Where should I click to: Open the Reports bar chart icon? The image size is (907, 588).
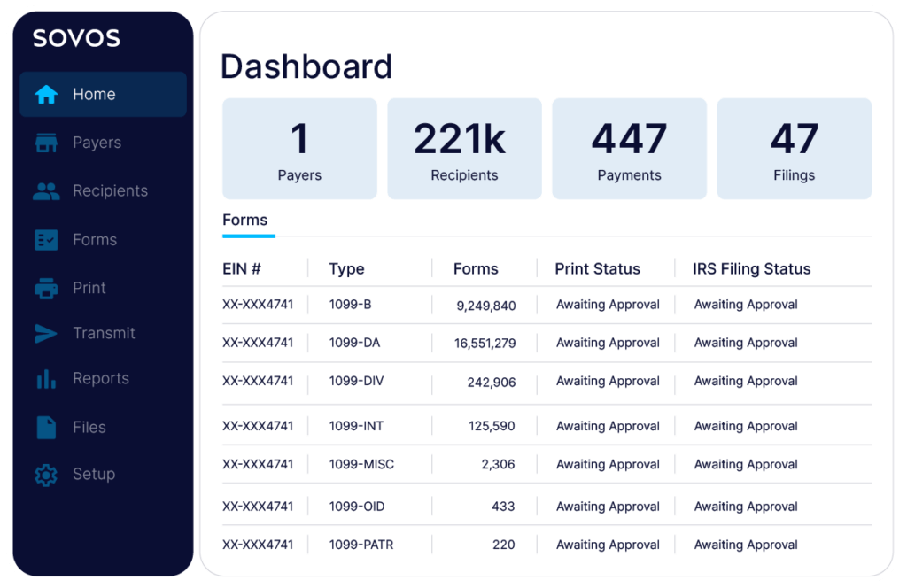coord(46,379)
